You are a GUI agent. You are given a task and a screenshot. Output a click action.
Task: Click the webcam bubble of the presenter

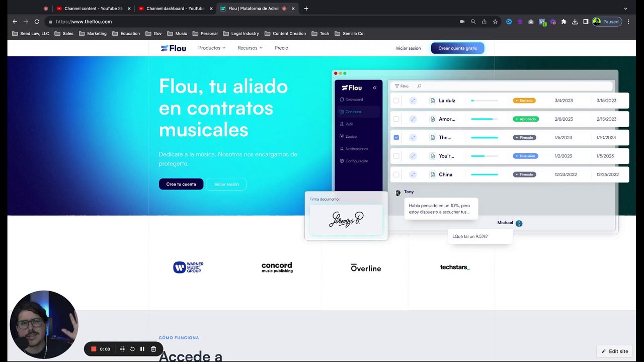click(x=44, y=324)
